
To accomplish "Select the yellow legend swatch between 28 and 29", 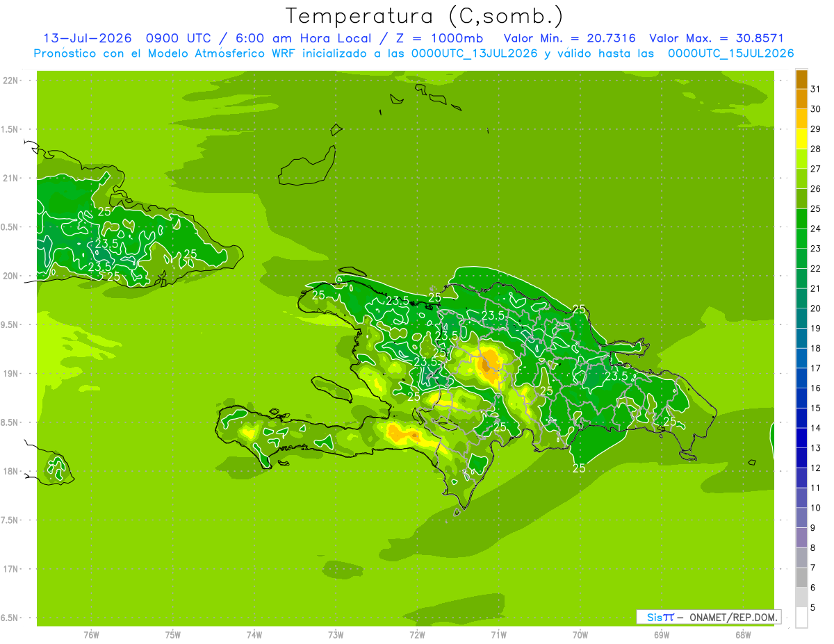I will [x=801, y=139].
